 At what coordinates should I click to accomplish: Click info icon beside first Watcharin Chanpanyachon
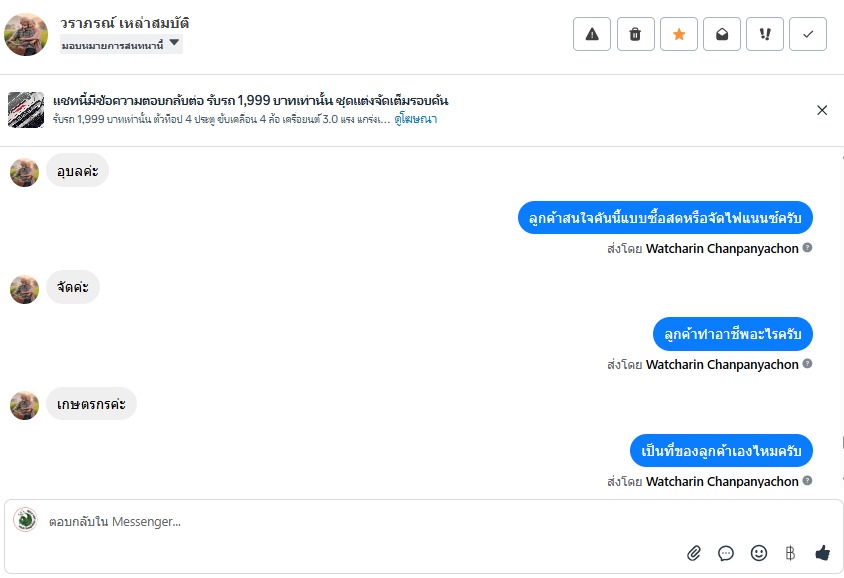[807, 248]
